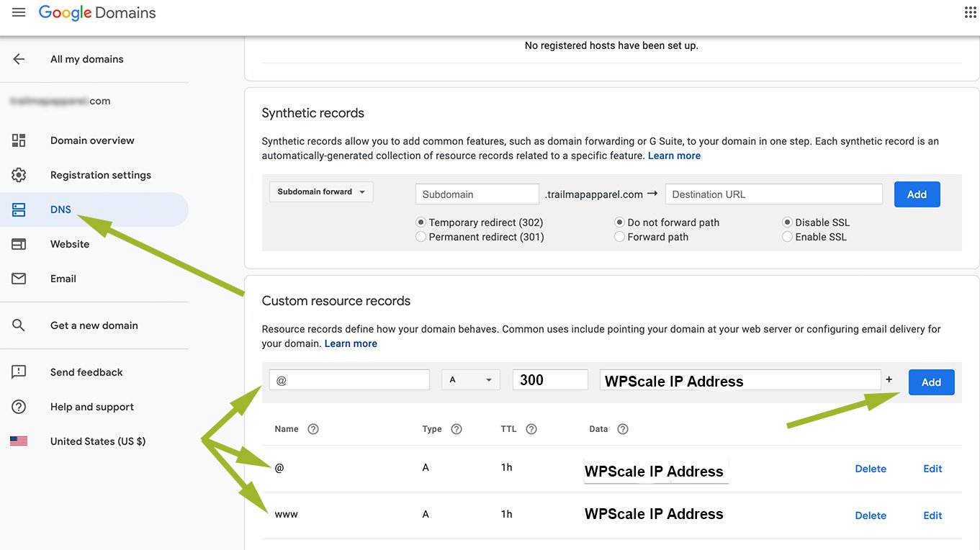Open the Subdomain forward dropdown
The width and height of the screenshot is (980, 550).
(321, 192)
